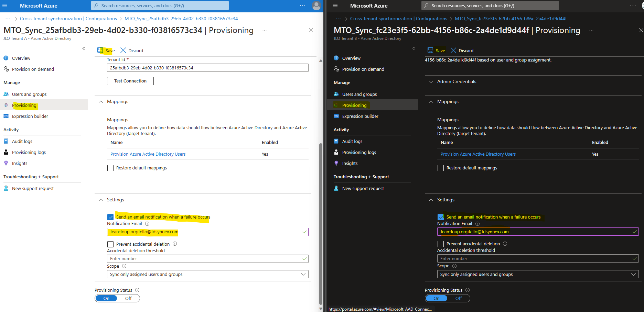This screenshot has height=312, width=644.
Task: Set Provisioning Status to Off in Tenant A
Action: coord(128,298)
